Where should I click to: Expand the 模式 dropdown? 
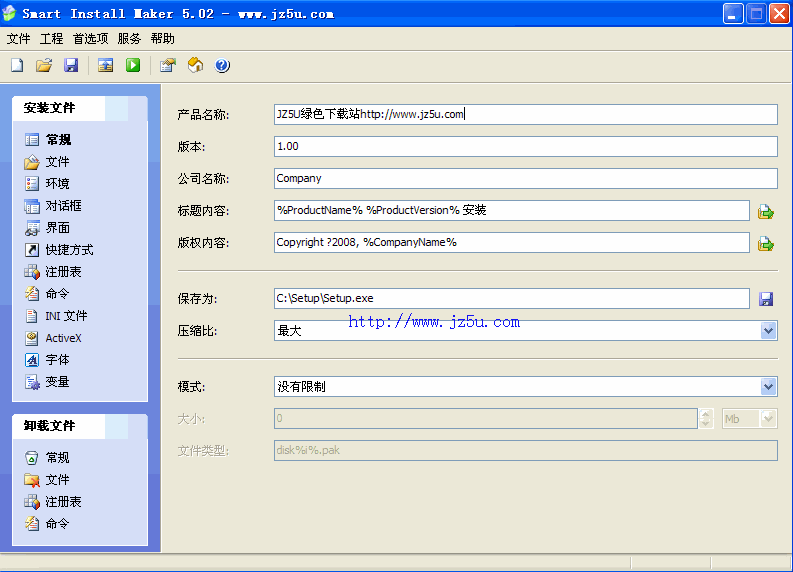(x=768, y=387)
